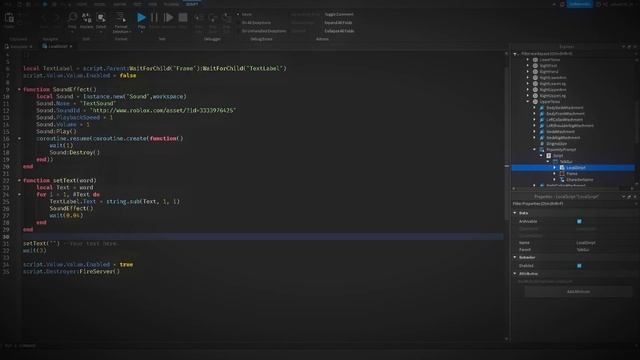Click the Step Out debugger icon
The width and height of the screenshot is (640, 360).
[227, 18]
